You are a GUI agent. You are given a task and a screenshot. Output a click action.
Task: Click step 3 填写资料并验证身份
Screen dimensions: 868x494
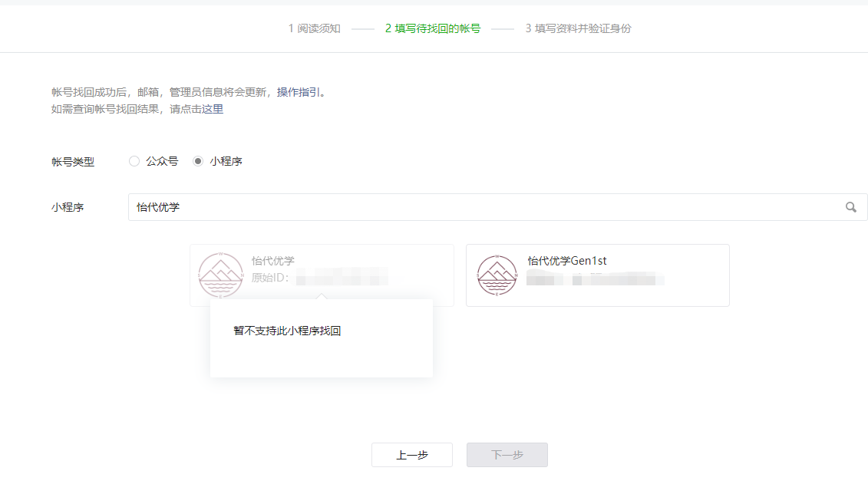578,29
